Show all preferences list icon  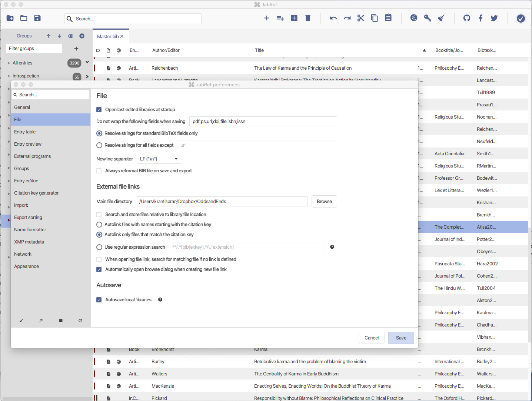[61, 321]
